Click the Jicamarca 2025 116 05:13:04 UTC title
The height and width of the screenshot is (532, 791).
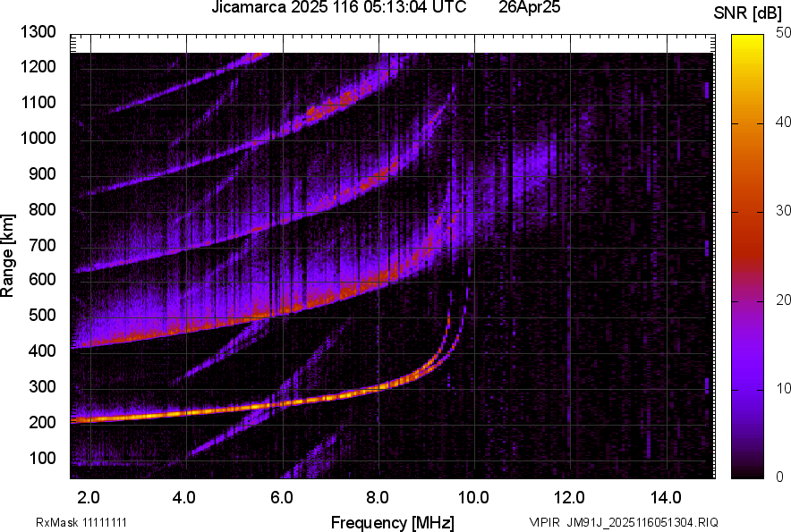point(338,7)
